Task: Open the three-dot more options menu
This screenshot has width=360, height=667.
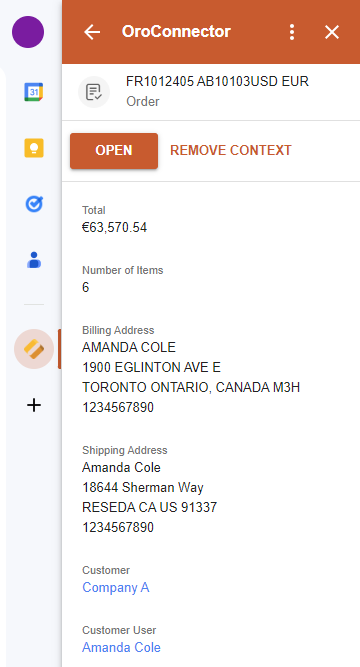Action: (x=291, y=32)
